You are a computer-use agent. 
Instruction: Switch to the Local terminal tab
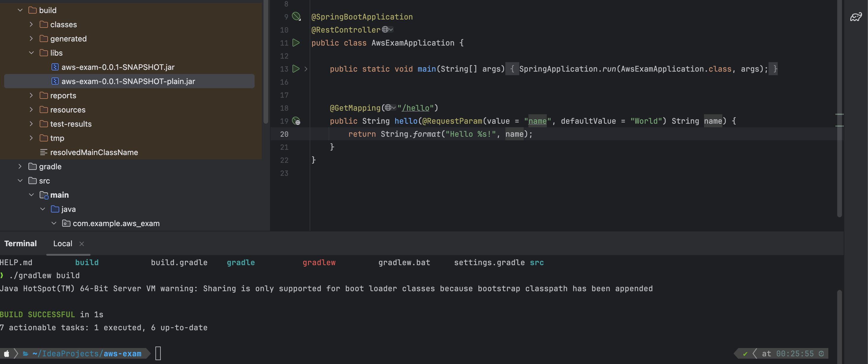pyautogui.click(x=63, y=244)
